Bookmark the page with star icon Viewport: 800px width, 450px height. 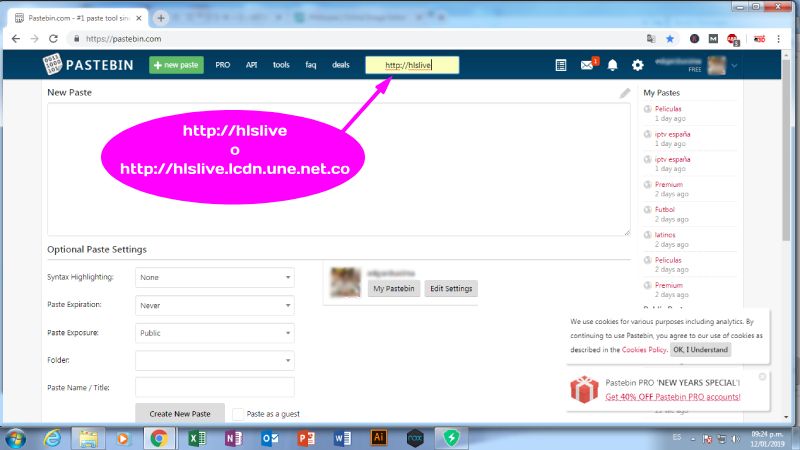coord(670,39)
